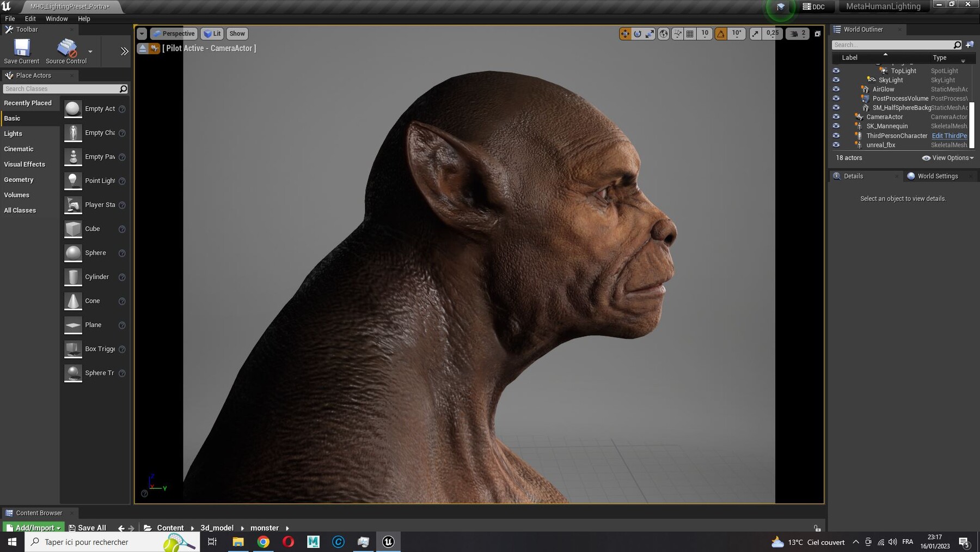Open Unreal Engine from the taskbar
Image resolution: width=980 pixels, height=552 pixels.
pyautogui.click(x=387, y=542)
